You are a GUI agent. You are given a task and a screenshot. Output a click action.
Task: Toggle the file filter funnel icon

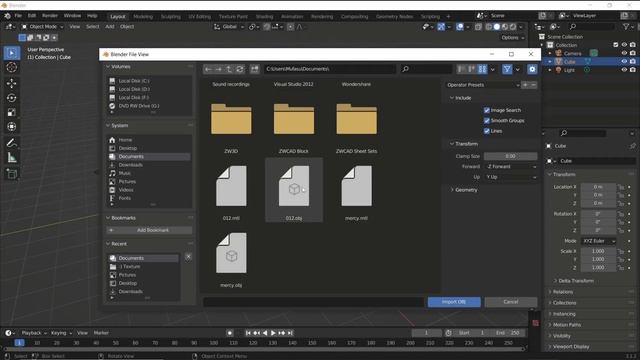[x=507, y=69]
